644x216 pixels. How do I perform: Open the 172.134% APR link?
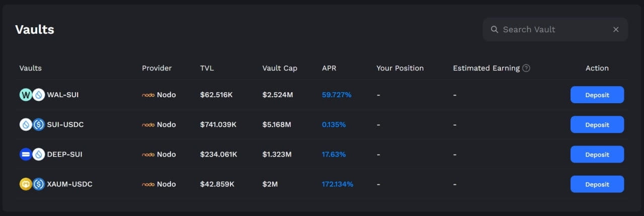(337, 184)
